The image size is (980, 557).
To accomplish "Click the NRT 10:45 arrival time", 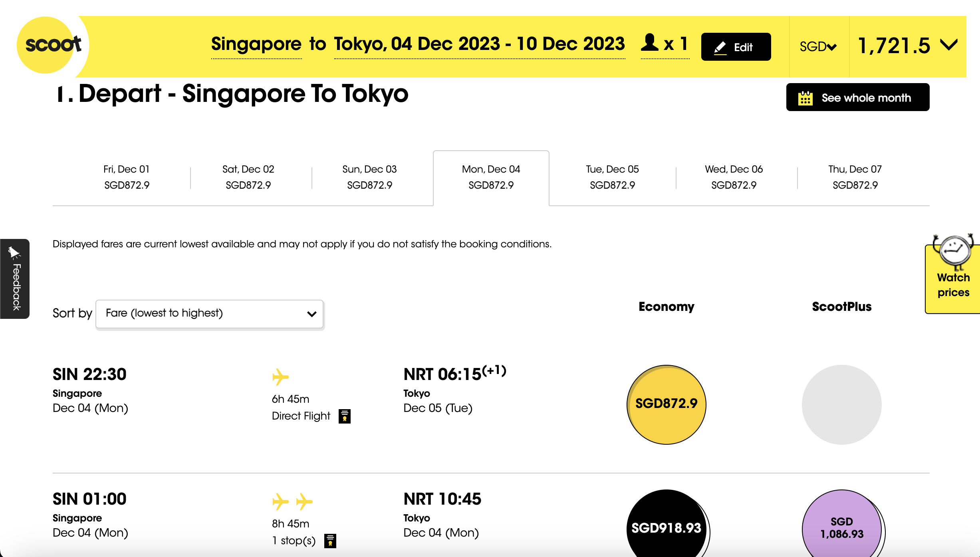I will pos(442,499).
